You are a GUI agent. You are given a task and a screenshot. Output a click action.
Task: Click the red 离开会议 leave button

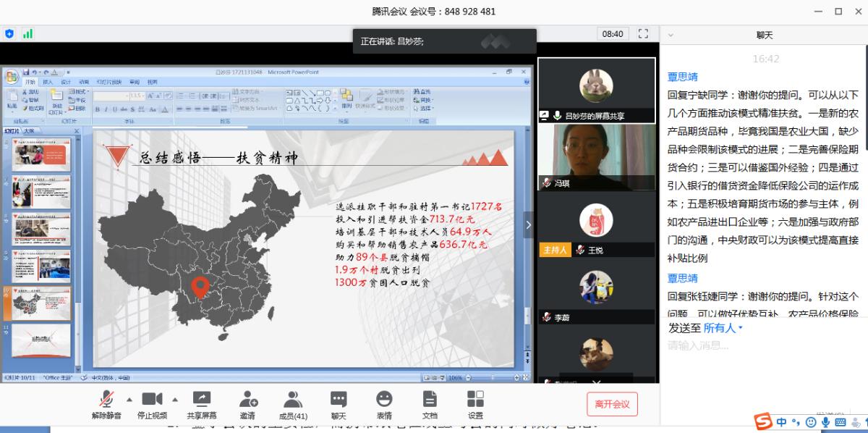click(x=612, y=404)
